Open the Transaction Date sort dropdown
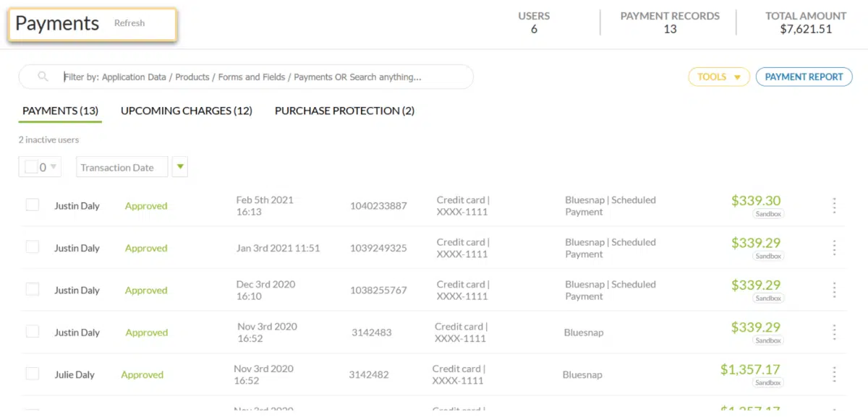The height and width of the screenshot is (417, 868). [122, 167]
